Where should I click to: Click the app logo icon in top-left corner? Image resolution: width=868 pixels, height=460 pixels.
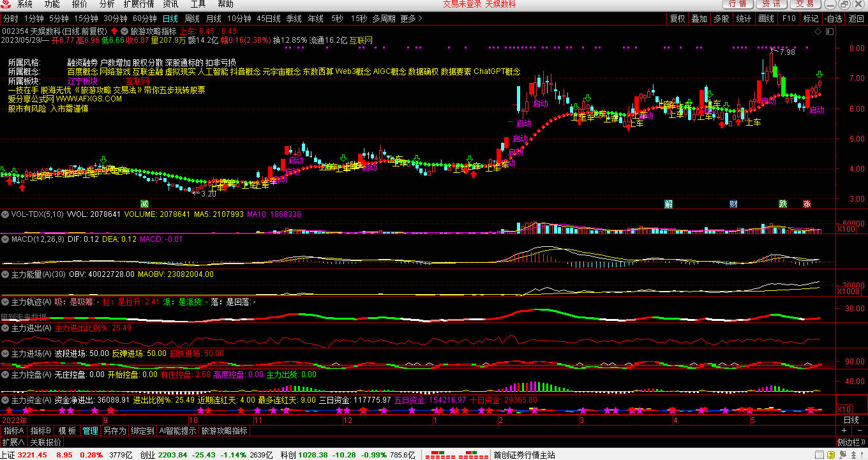pyautogui.click(x=7, y=4)
